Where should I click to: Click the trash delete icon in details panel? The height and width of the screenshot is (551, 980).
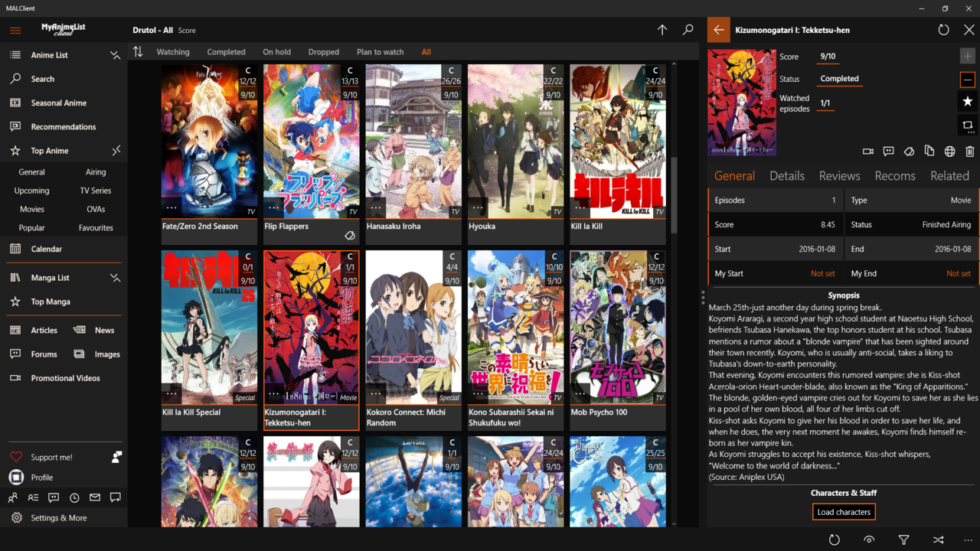(969, 152)
